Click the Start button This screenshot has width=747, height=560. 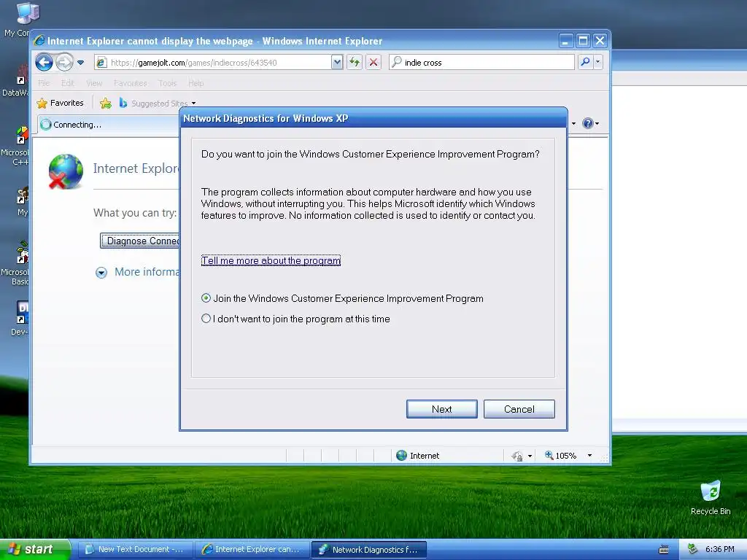tap(35, 549)
